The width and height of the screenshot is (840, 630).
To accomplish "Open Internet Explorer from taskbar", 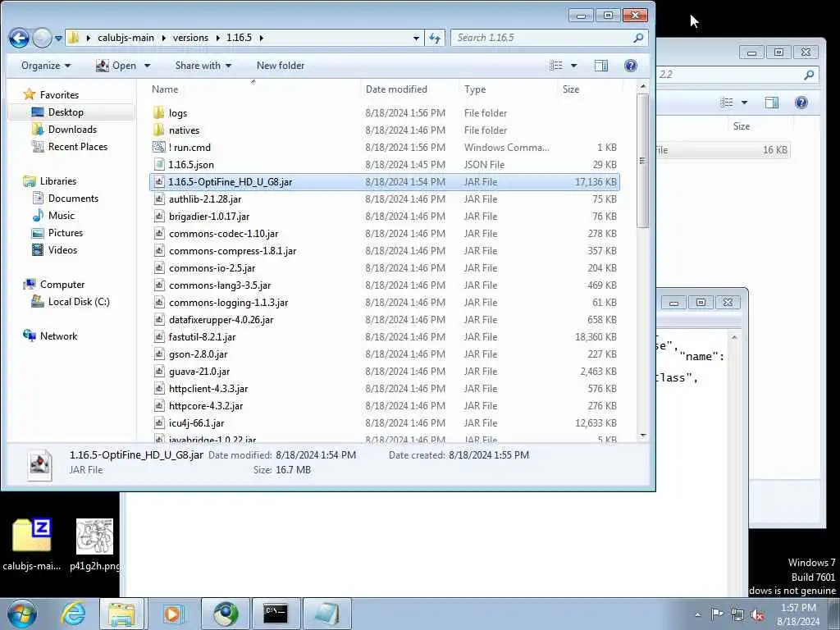I will pyautogui.click(x=73, y=614).
